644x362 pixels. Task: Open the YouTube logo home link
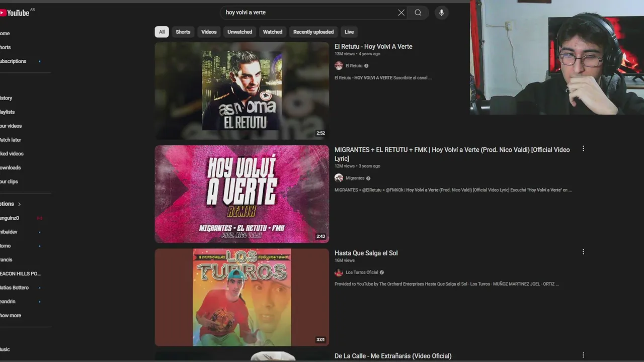click(x=15, y=13)
